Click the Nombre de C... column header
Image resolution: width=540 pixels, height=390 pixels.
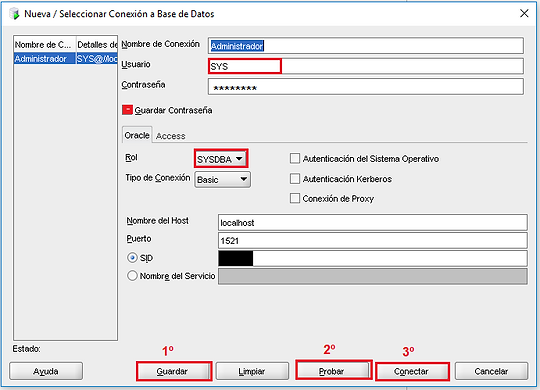pyautogui.click(x=44, y=44)
